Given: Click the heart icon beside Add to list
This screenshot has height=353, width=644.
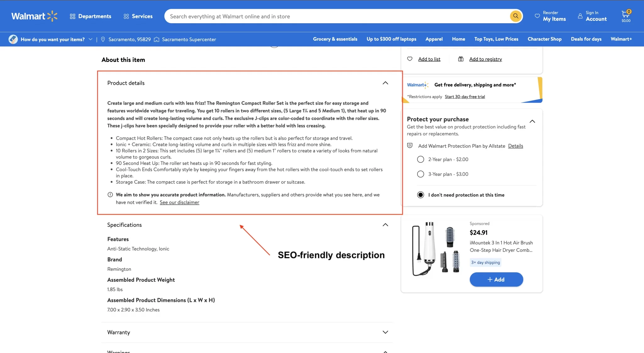Looking at the screenshot, I should click(410, 59).
